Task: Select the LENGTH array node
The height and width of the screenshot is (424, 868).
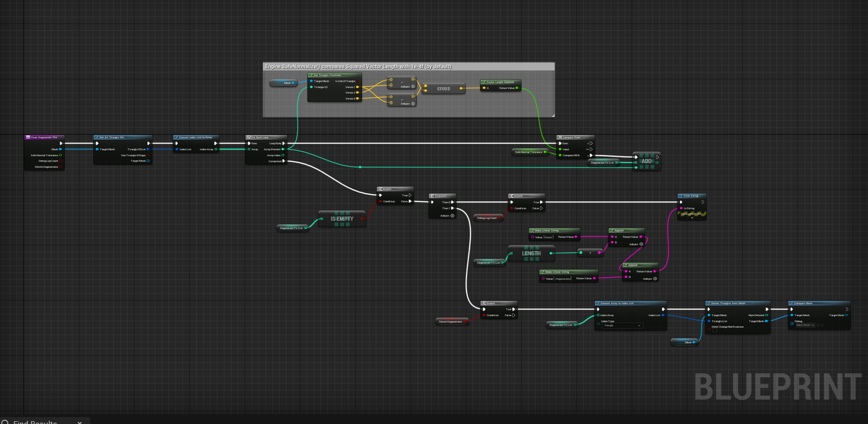Action: [531, 253]
